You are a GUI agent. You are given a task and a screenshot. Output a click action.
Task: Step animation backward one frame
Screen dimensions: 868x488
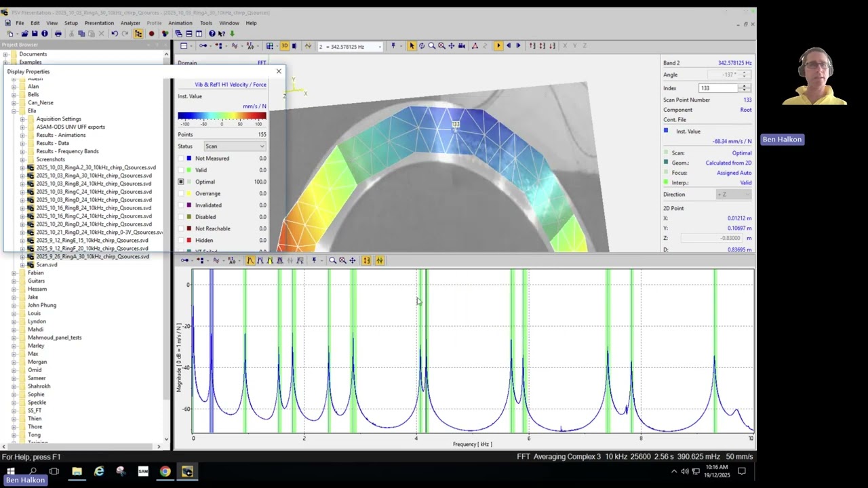pyautogui.click(x=509, y=46)
